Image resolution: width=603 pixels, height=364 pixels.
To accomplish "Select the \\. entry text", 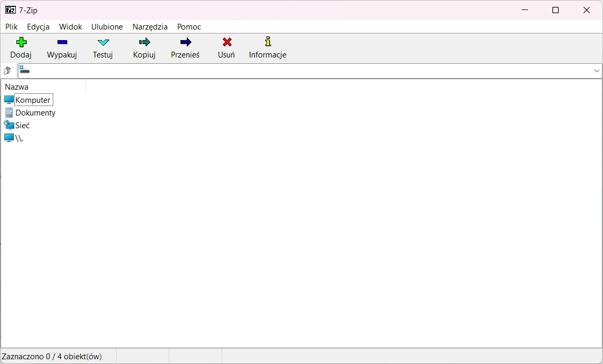I will (19, 138).
